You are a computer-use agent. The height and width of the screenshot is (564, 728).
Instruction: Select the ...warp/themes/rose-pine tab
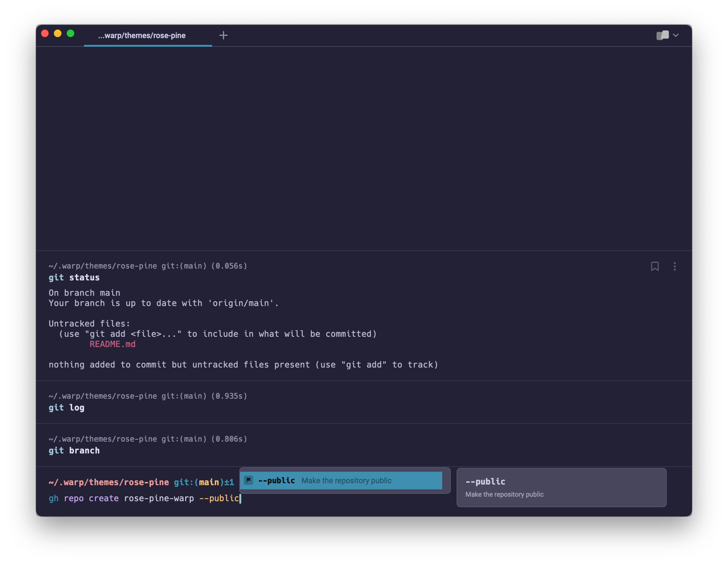[148, 35]
